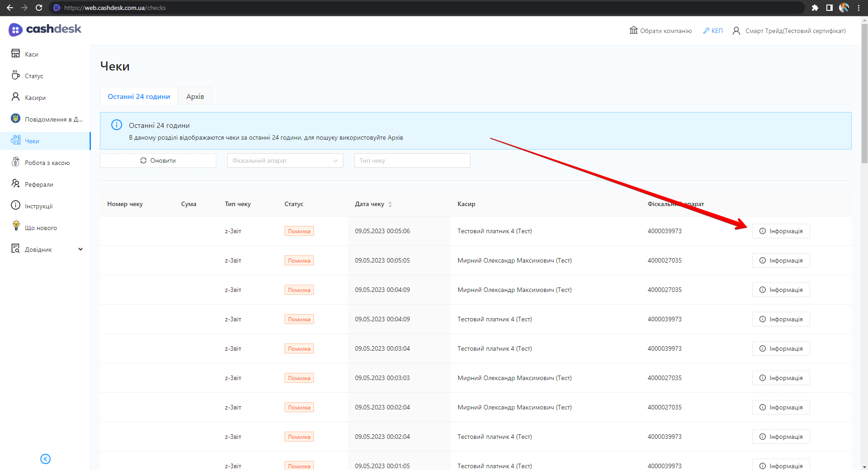868x470 pixels.
Task: Click the cashdesk logo
Action: pos(45,29)
